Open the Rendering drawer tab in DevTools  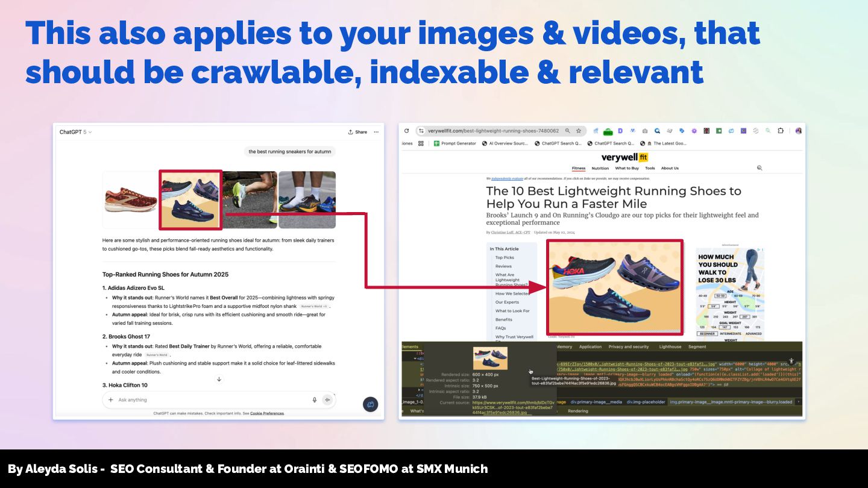point(578,411)
